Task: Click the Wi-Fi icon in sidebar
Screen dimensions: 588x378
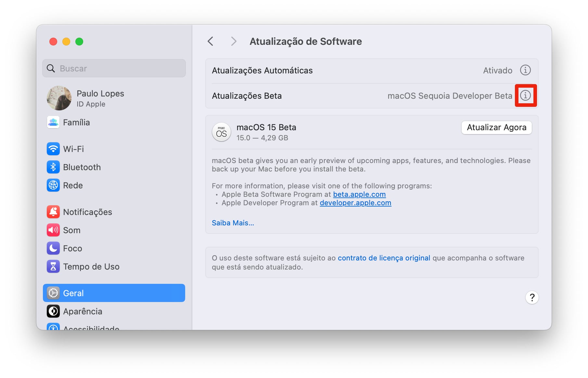Action: (x=53, y=149)
